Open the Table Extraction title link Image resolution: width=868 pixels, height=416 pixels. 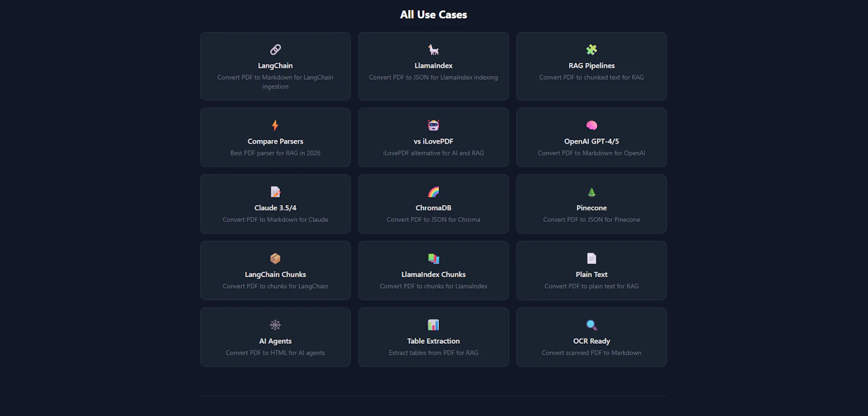click(433, 342)
